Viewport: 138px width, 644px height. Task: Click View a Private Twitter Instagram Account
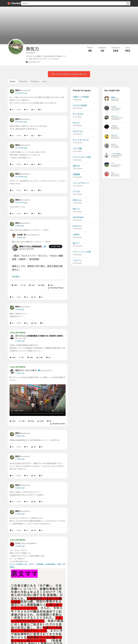69,74
